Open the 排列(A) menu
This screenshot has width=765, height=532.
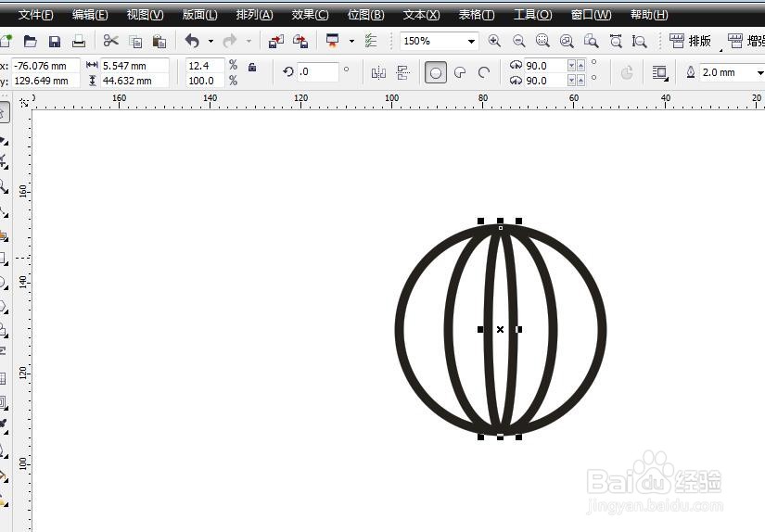tap(255, 15)
